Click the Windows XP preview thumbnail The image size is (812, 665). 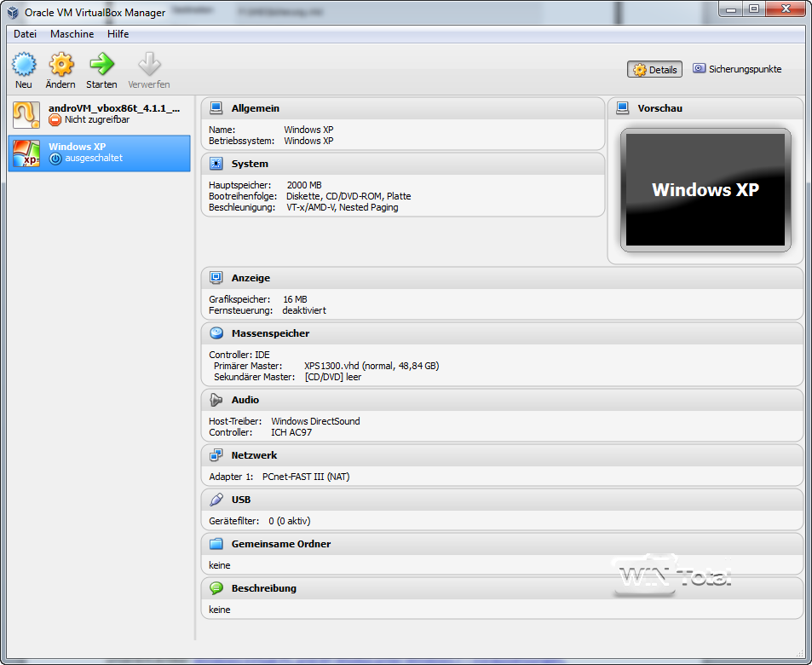click(705, 190)
